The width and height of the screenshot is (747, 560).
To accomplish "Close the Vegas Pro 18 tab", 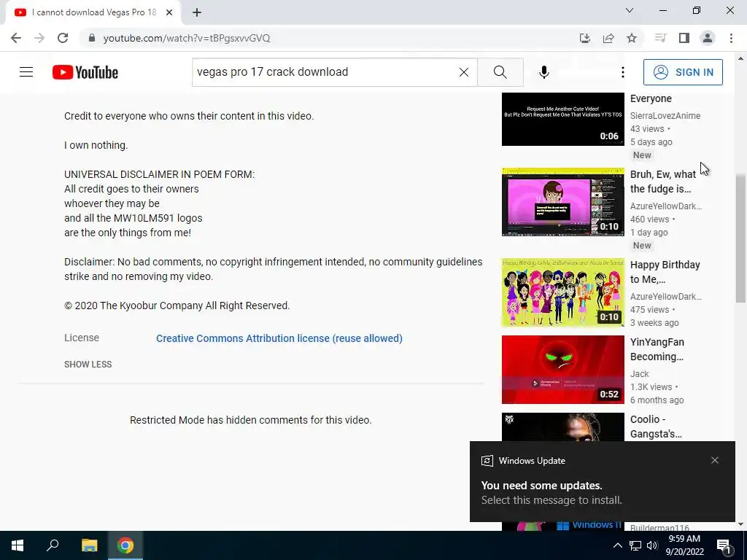I will tap(169, 12).
